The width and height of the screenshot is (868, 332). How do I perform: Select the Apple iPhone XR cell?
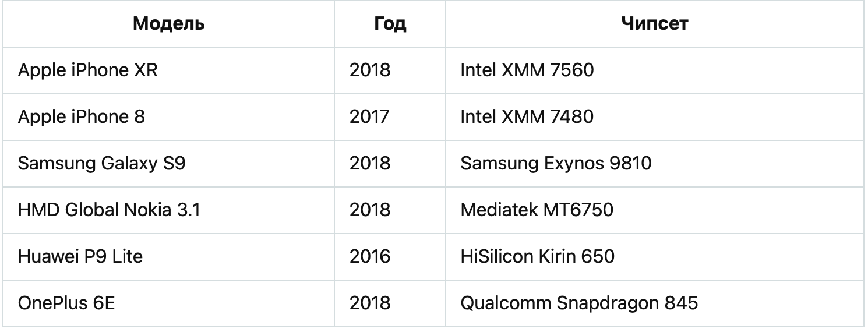coord(168,70)
